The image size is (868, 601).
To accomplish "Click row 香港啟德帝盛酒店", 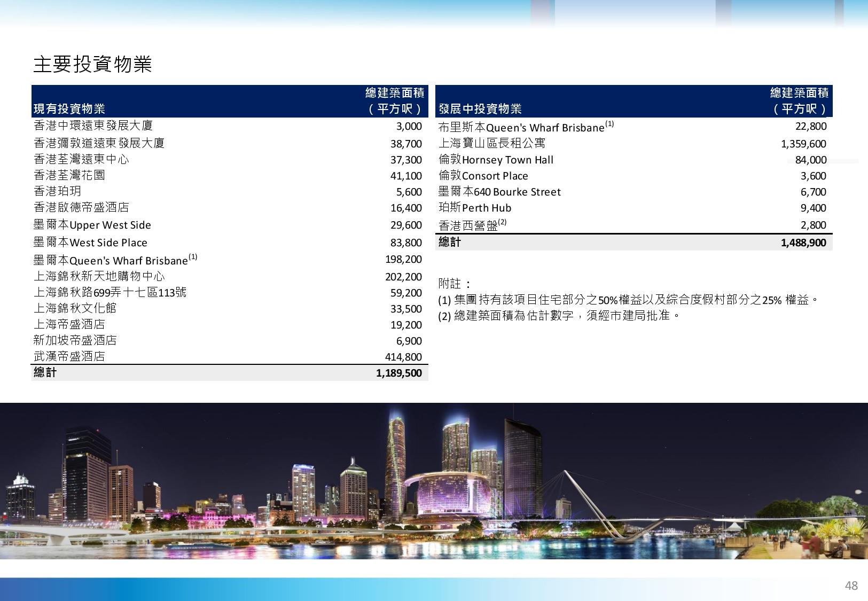I will 230,207.
